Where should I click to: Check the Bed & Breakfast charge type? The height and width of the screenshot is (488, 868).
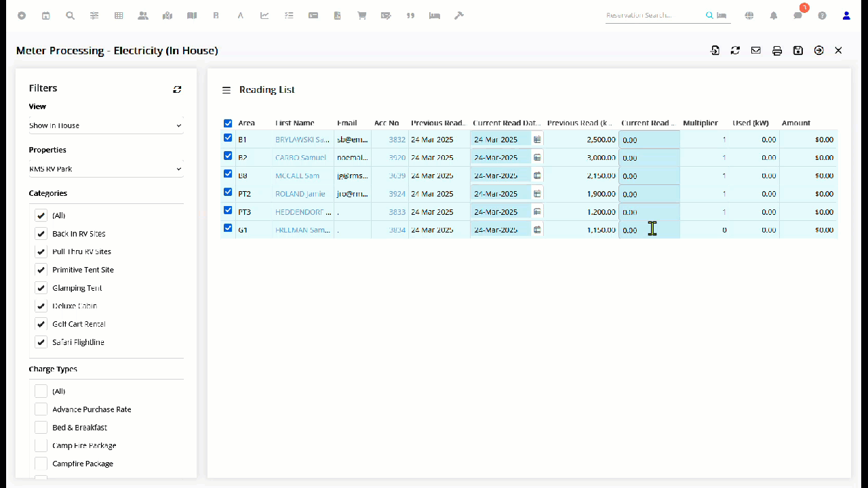[x=41, y=428]
